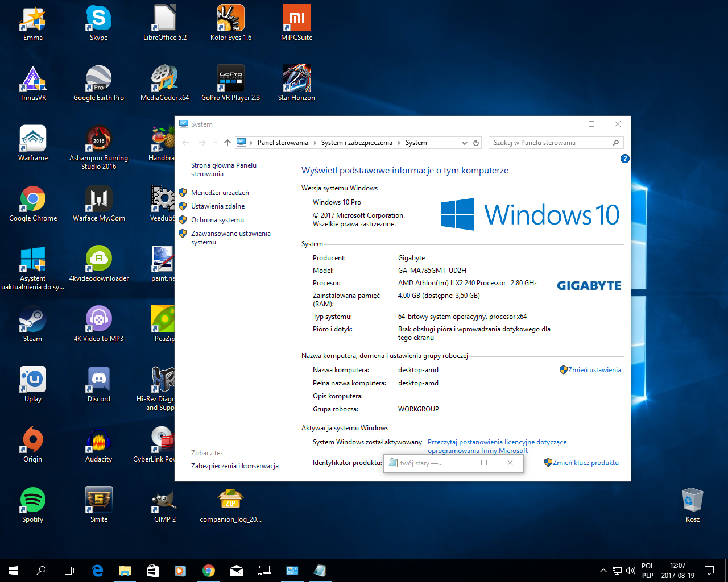Expand the address bar history dropdown
Viewport: 728px width, 582px height.
[465, 143]
